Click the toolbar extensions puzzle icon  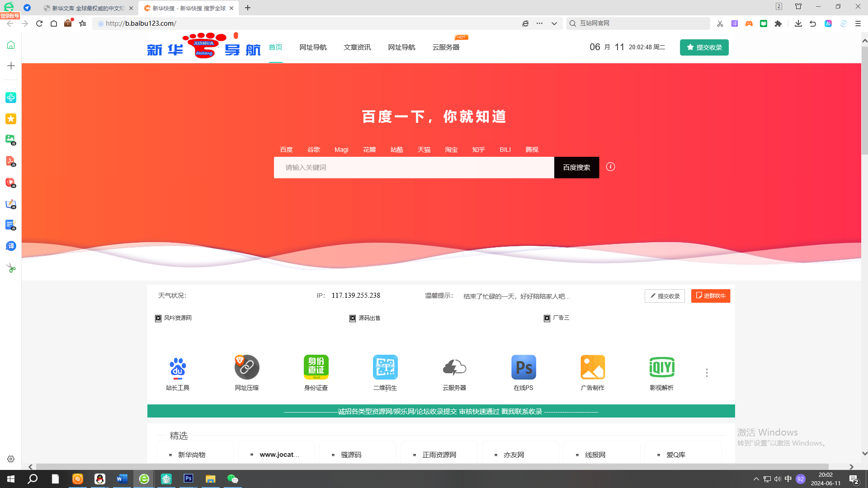(x=778, y=23)
